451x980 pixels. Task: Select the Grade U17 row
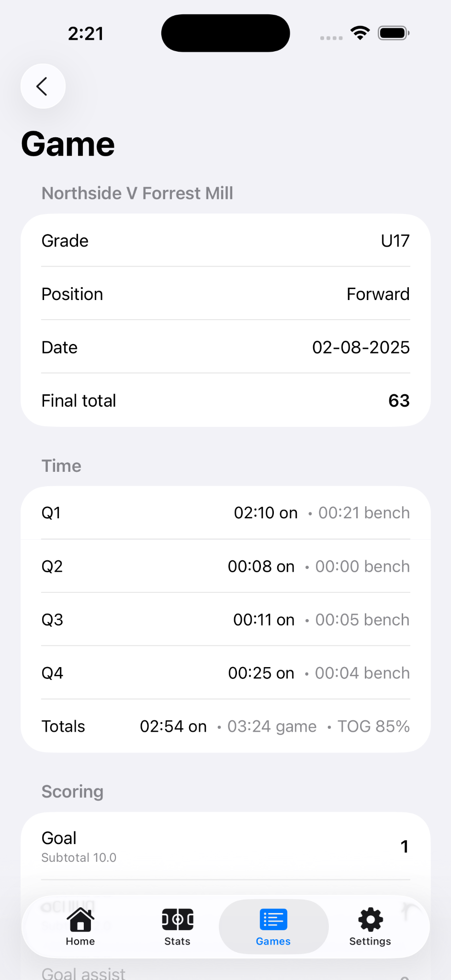click(x=225, y=241)
